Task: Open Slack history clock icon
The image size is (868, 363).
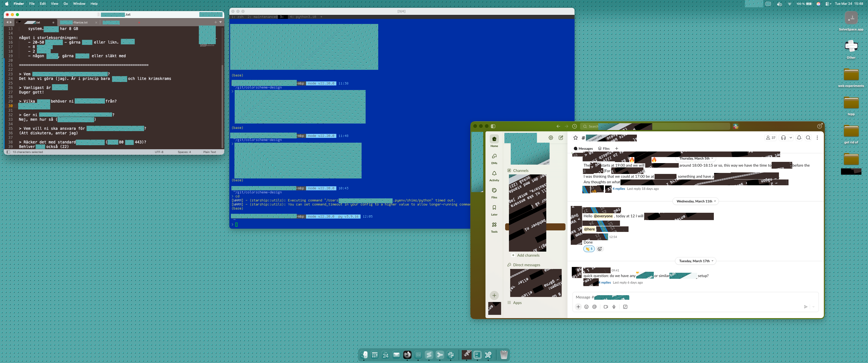Action: click(575, 126)
